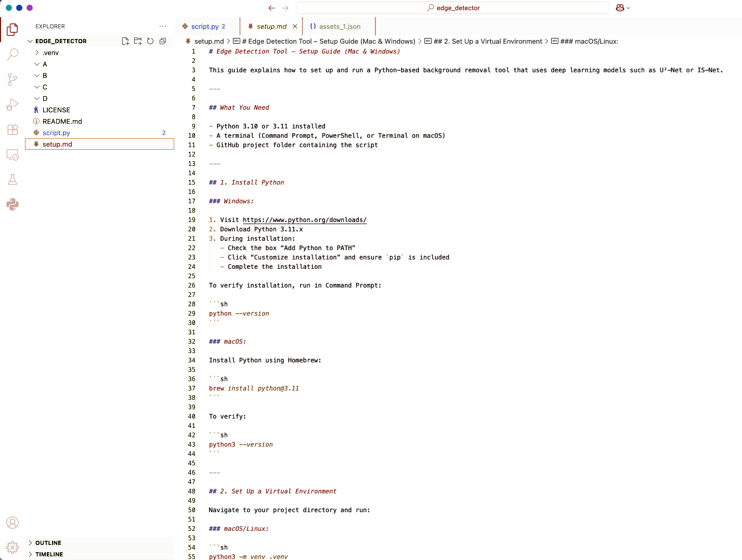
Task: Open the Source Control view
Action: [12, 79]
